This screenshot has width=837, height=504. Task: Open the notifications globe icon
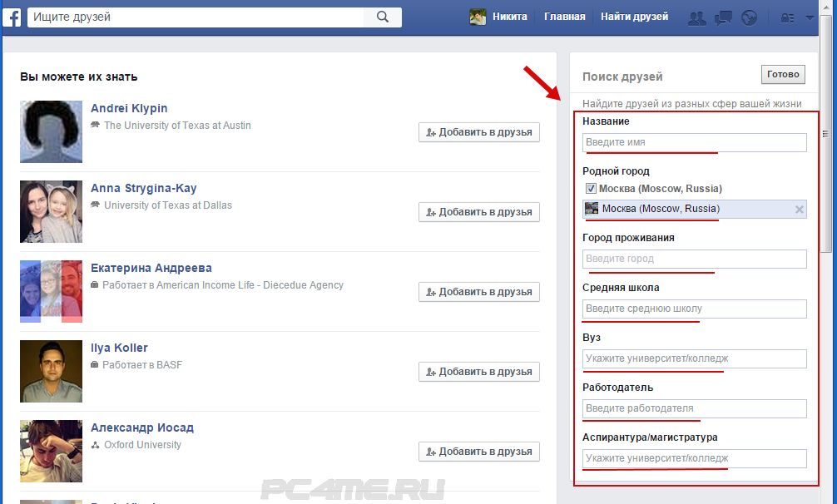[750, 17]
